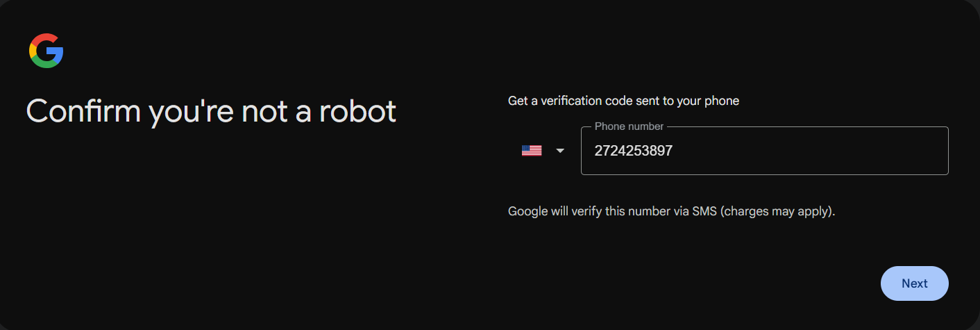The height and width of the screenshot is (330, 980).
Task: Select the "Phone number" field label
Action: click(629, 126)
